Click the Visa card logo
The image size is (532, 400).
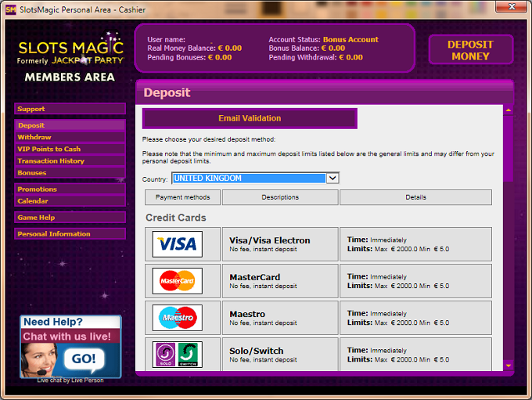(177, 244)
